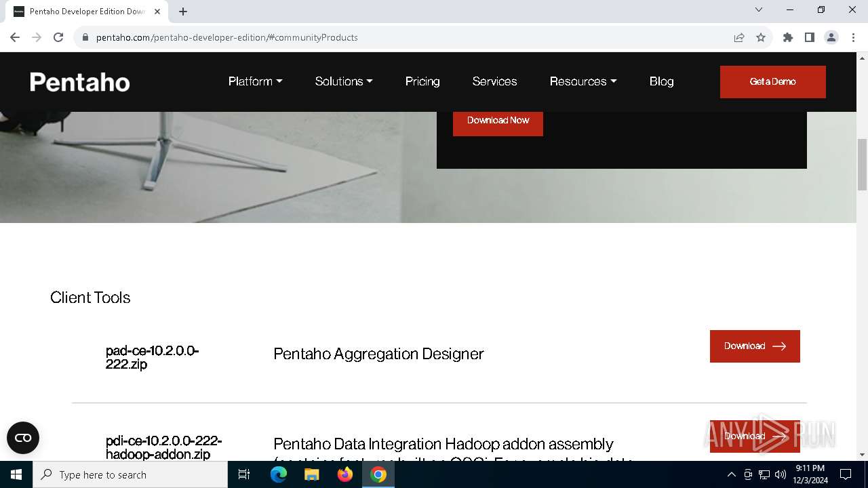Open File Explorer from taskbar

coord(312,474)
